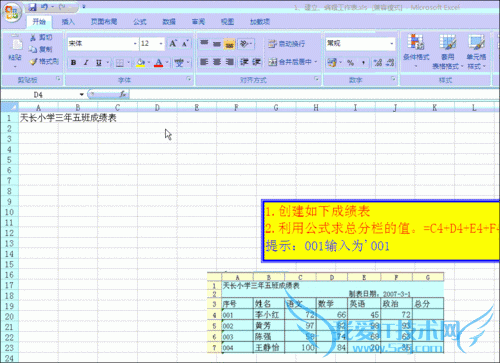
Task: Toggle Italic formatting
Action: tap(86, 62)
